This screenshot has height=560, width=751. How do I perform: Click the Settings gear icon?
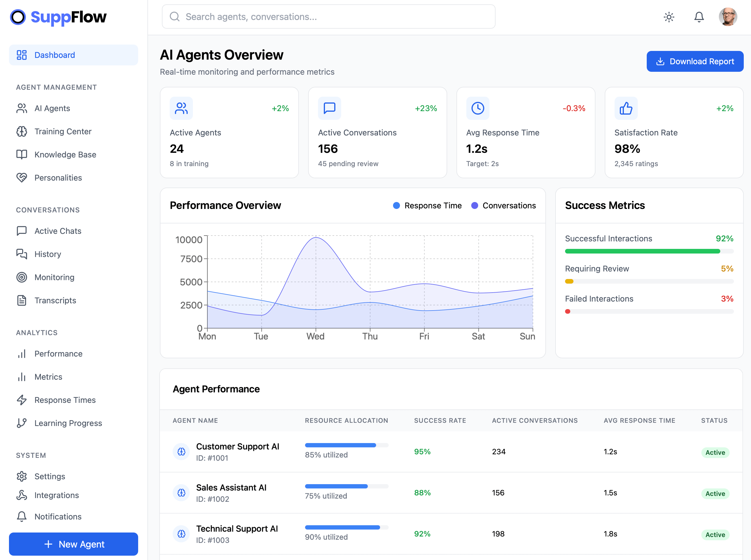[22, 476]
